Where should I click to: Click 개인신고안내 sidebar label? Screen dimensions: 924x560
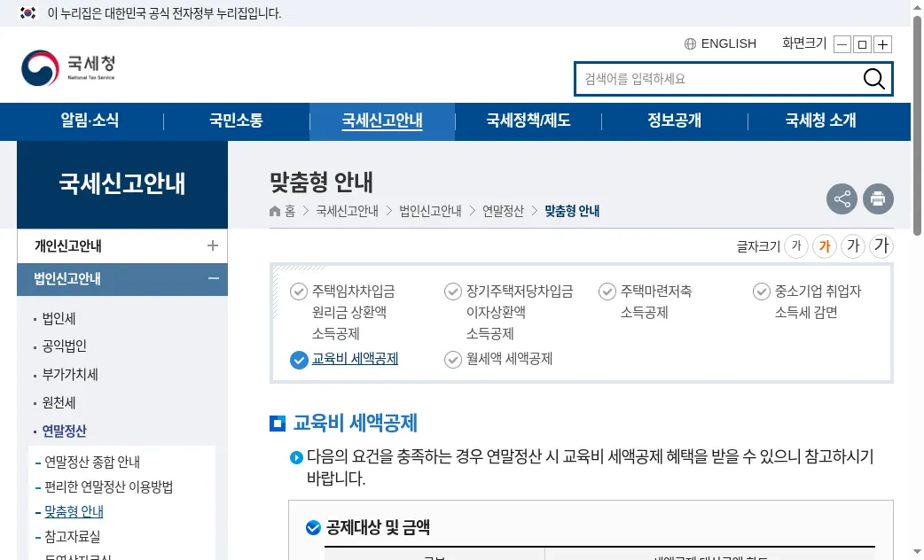coord(67,245)
